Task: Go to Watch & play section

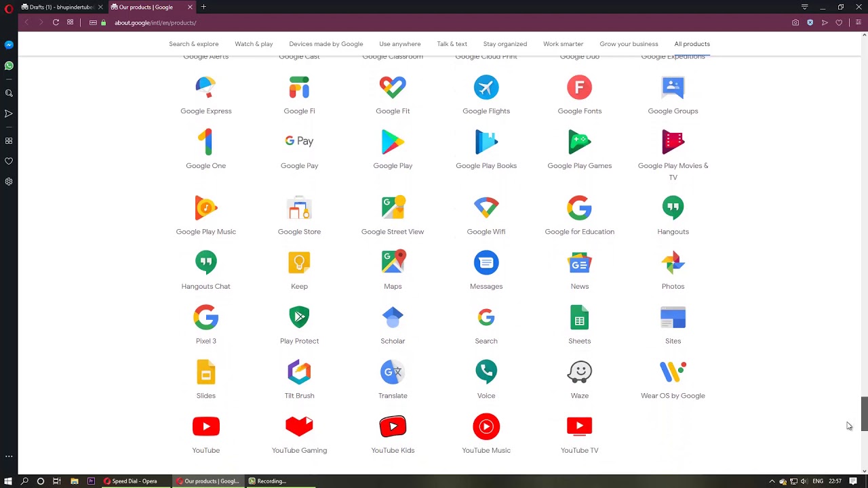Action: (x=254, y=44)
